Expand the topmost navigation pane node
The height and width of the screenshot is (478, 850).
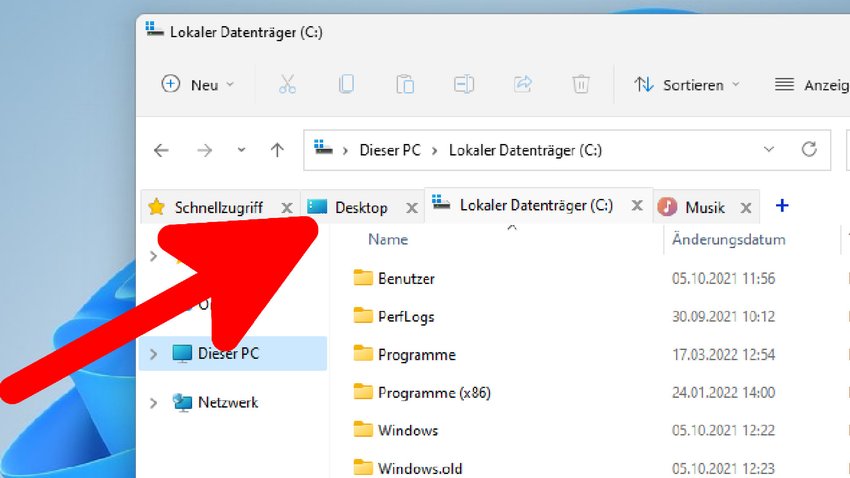point(153,256)
